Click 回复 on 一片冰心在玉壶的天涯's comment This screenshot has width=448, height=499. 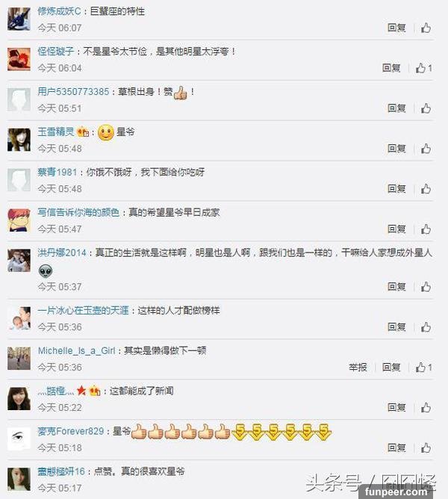coord(396,327)
